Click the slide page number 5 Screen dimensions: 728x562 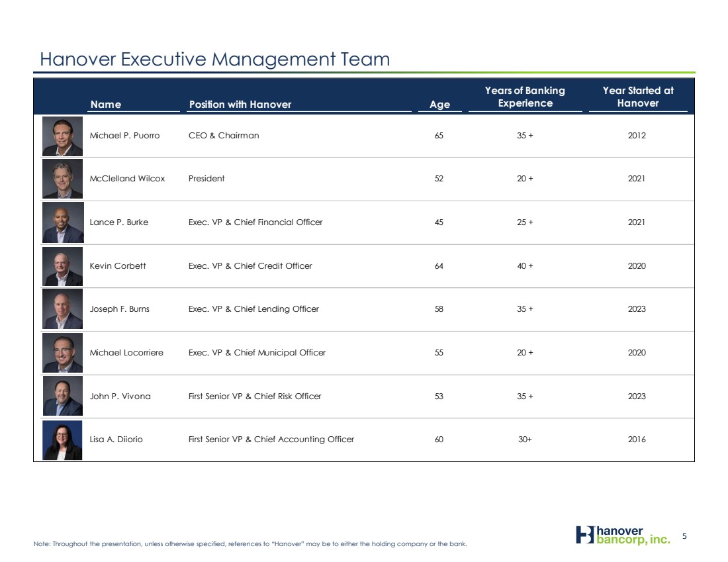(684, 536)
